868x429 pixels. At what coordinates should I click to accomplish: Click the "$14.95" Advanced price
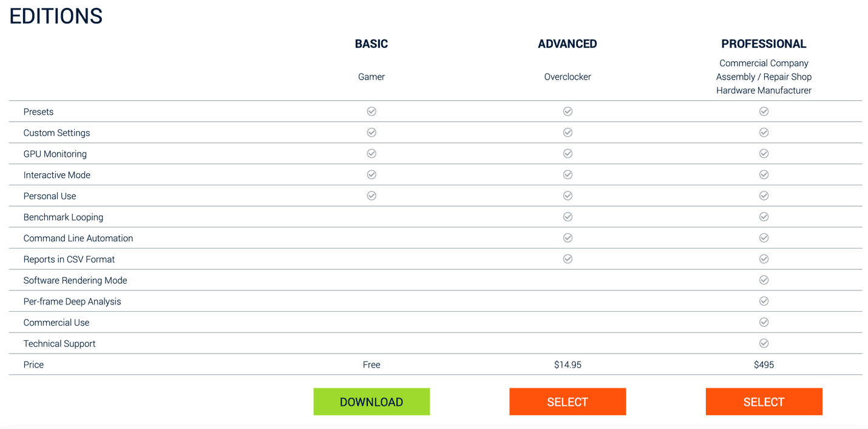(x=568, y=365)
